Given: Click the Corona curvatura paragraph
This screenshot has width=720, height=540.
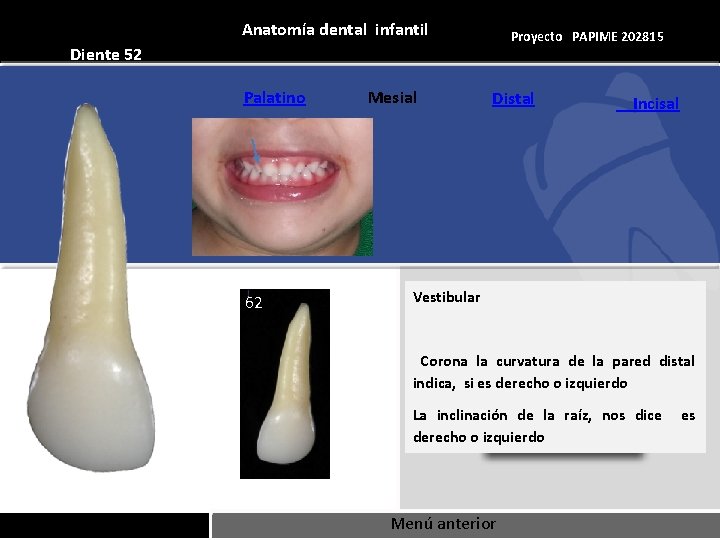Looking at the screenshot, I should (554, 372).
